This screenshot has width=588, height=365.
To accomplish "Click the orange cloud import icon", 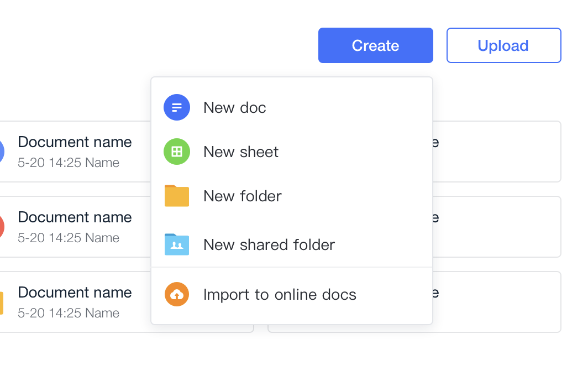I will [x=177, y=294].
